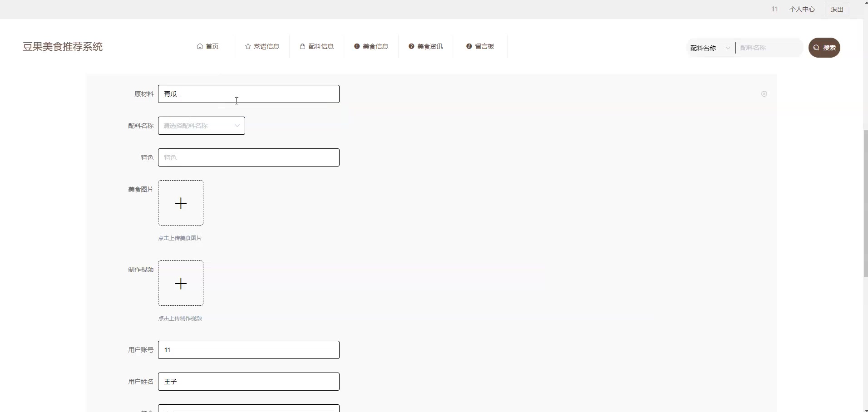Screen dimensions: 868x412
Task: Click the small circled close icon at top right of the form
Action: coord(764,94)
